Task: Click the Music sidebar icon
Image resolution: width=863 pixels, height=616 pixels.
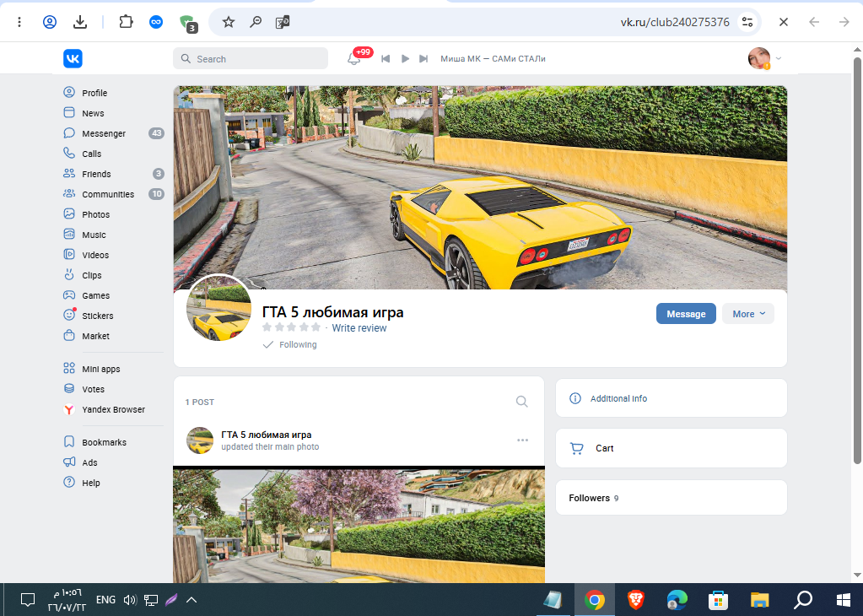Action: [69, 234]
